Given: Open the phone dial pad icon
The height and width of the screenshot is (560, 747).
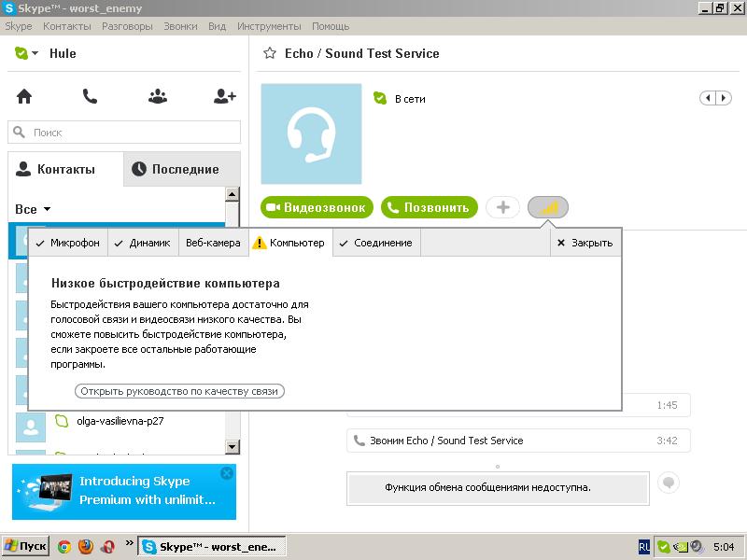Looking at the screenshot, I should [90, 97].
